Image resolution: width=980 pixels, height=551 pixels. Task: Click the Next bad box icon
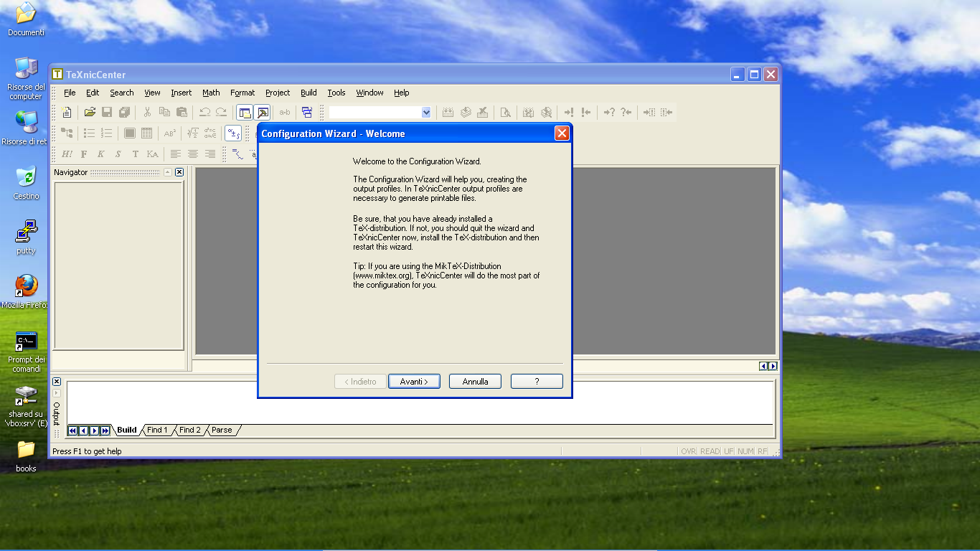649,112
